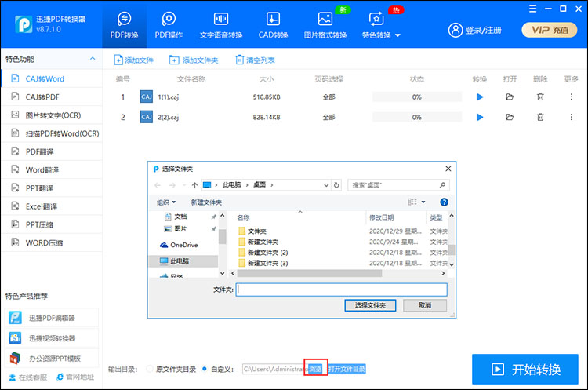Click the VIP 充值 button
Screen dimensions: 588x390
point(550,30)
